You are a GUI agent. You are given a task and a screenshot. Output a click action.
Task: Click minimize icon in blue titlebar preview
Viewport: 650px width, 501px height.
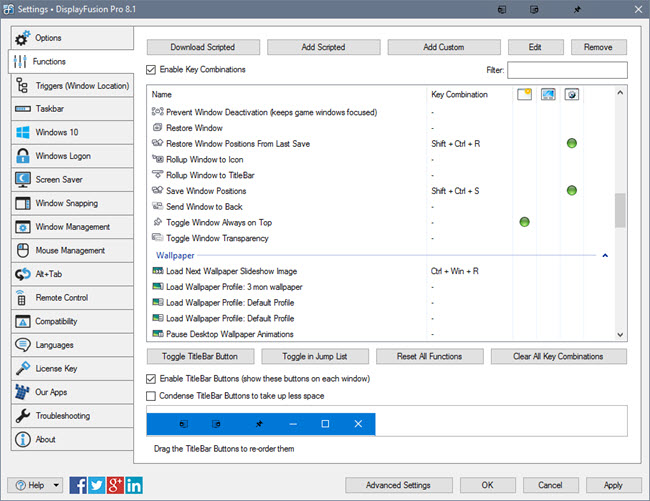(x=293, y=424)
